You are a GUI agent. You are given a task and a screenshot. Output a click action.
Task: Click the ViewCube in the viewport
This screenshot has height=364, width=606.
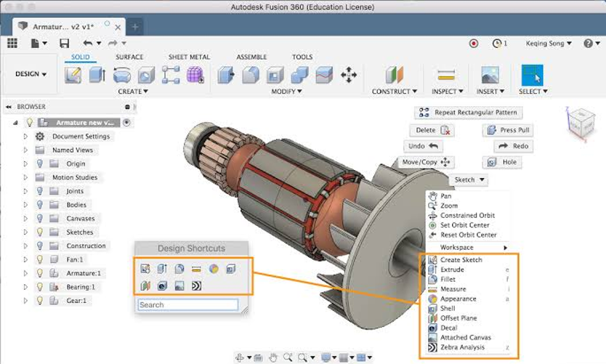pyautogui.click(x=581, y=124)
